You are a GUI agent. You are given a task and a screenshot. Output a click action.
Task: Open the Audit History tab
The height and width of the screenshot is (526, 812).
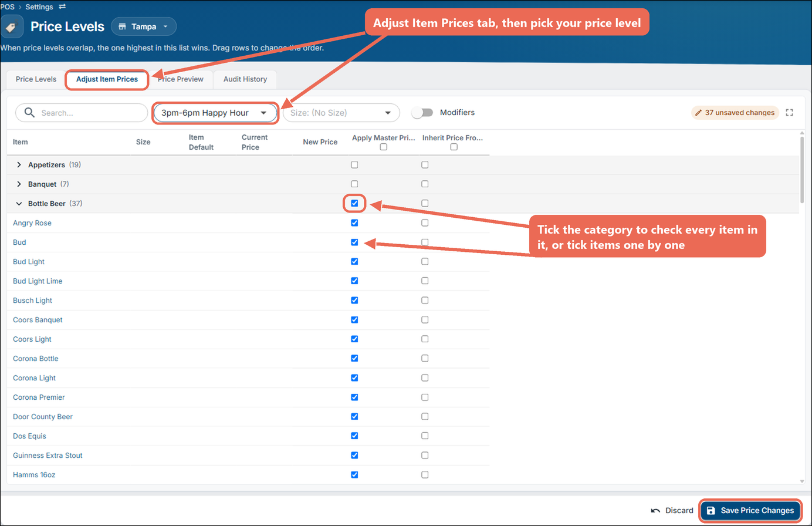[245, 79]
